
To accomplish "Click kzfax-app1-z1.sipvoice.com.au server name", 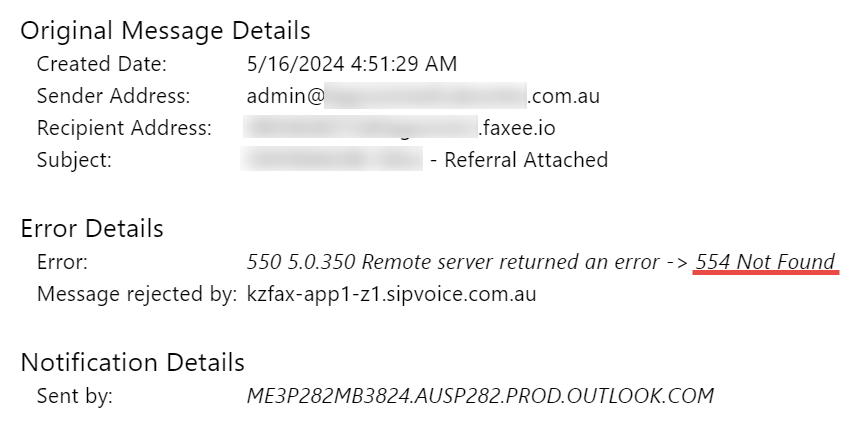I will pyautogui.click(x=391, y=294).
